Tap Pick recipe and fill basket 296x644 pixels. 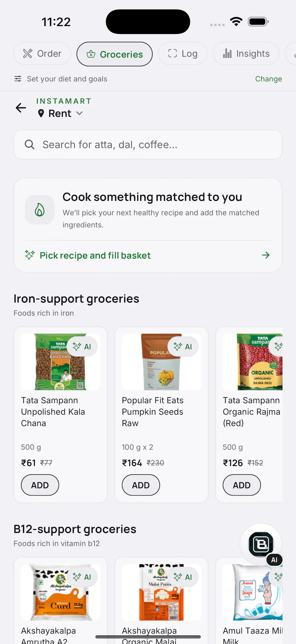coord(95,255)
